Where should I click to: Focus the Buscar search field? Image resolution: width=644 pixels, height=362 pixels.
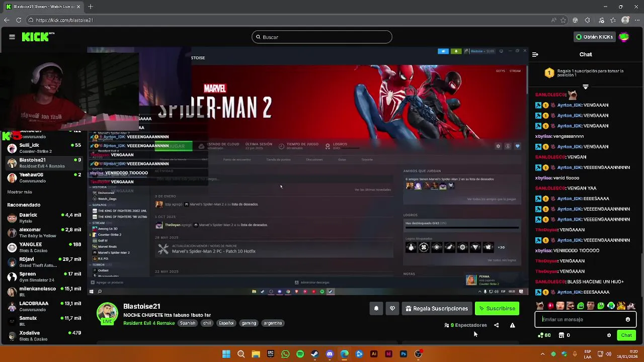(x=322, y=37)
